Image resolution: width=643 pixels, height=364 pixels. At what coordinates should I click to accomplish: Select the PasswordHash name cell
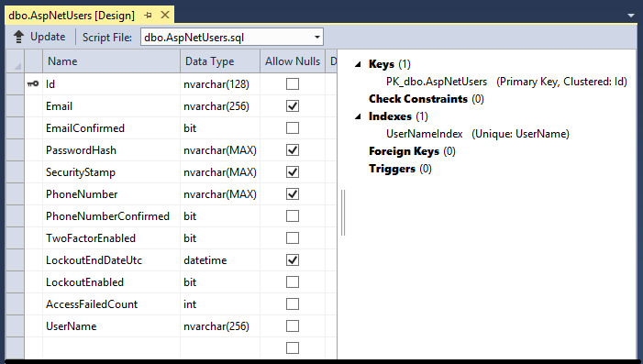(x=111, y=150)
